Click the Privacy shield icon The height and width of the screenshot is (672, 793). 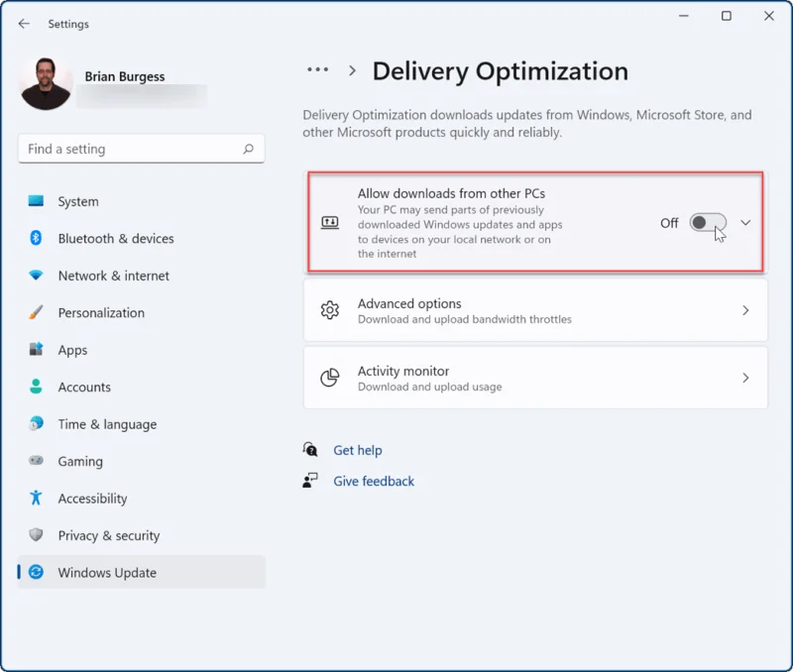[36, 534]
